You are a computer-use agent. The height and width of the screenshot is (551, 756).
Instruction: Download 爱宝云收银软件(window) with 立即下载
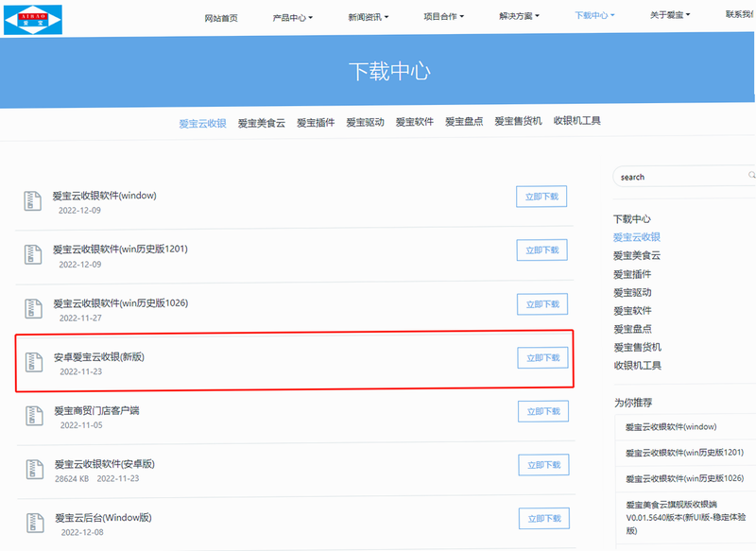pyautogui.click(x=541, y=197)
